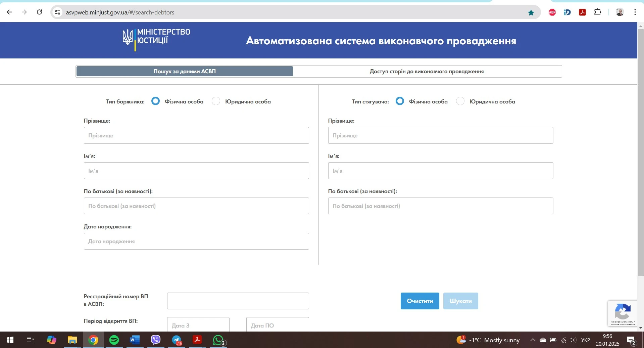Open the browser profile avatar
The width and height of the screenshot is (644, 348).
(x=620, y=12)
